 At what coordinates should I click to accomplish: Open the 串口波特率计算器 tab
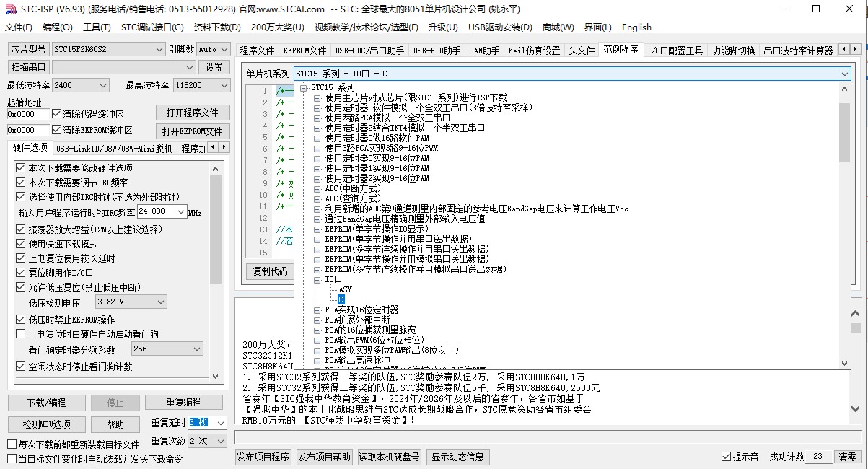point(798,51)
